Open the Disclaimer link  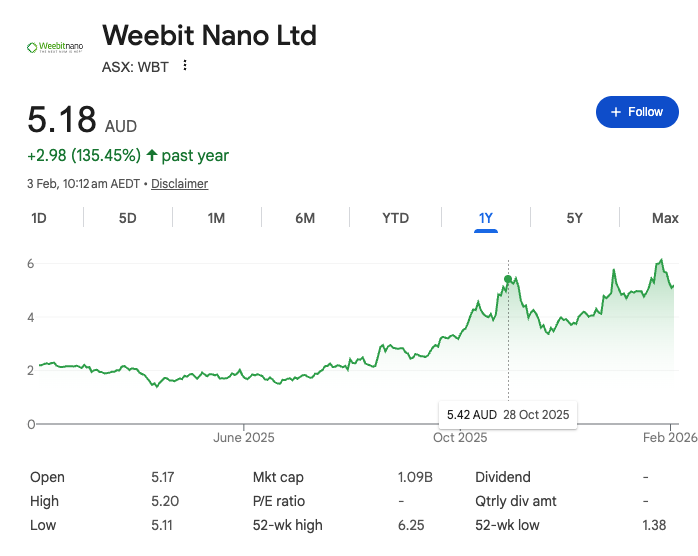[x=179, y=184]
